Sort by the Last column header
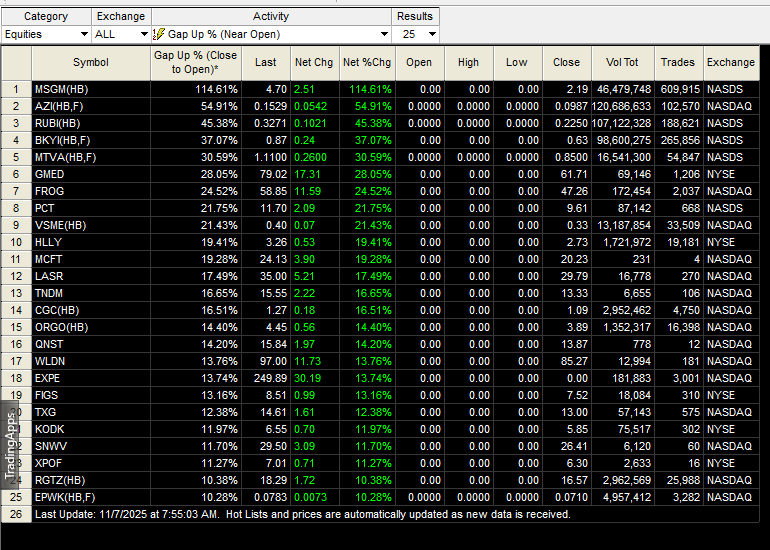770x550 pixels. tap(266, 63)
